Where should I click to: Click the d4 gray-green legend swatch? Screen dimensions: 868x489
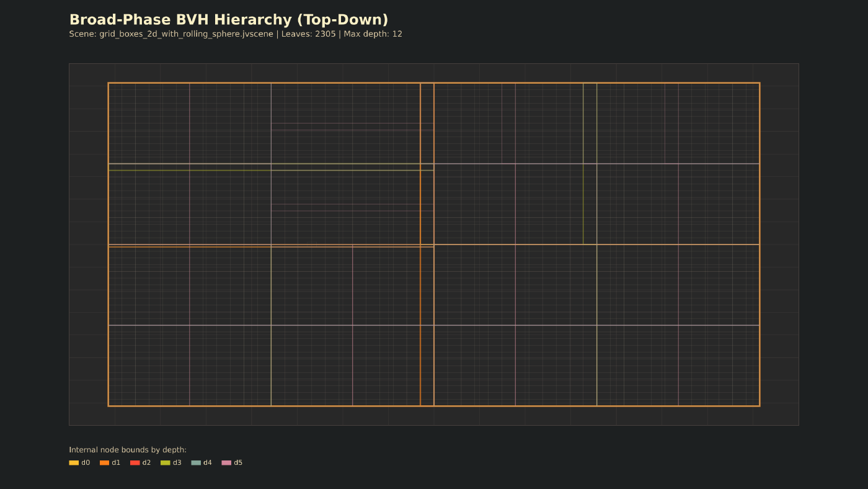(196, 463)
